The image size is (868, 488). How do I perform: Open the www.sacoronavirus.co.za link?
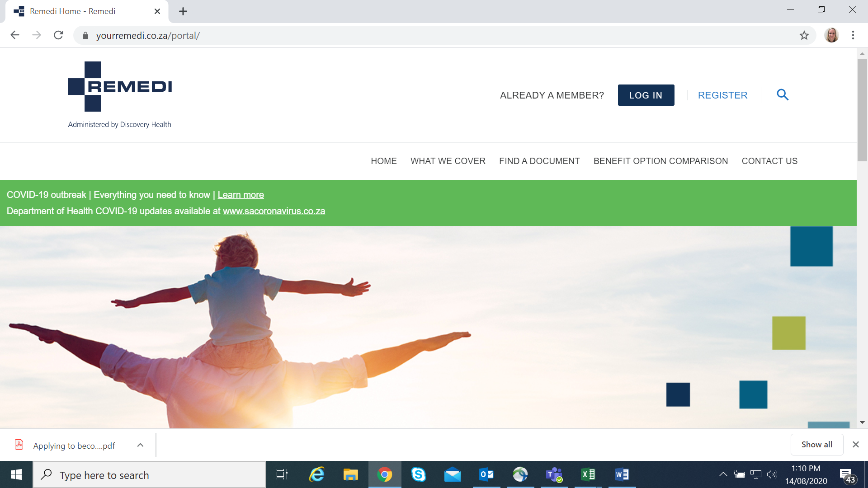pyautogui.click(x=274, y=211)
